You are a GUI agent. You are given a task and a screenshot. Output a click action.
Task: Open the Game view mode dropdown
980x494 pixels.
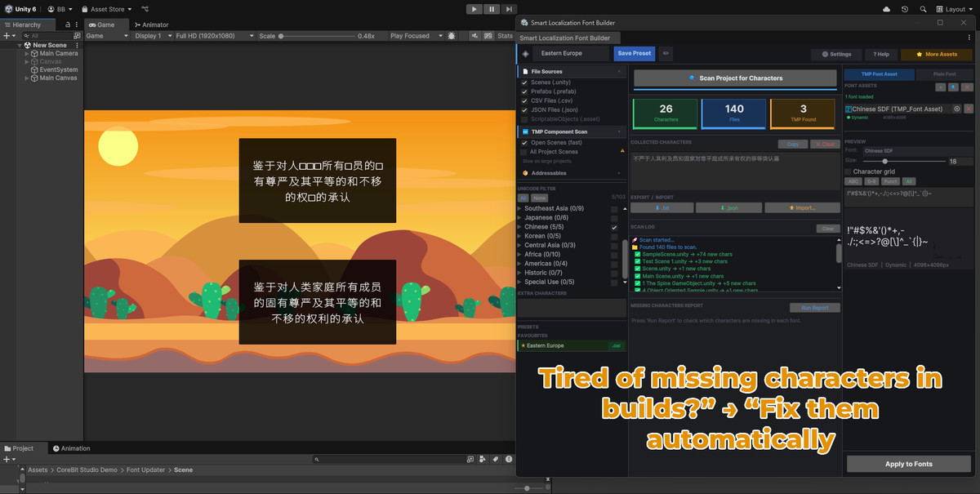(x=108, y=36)
